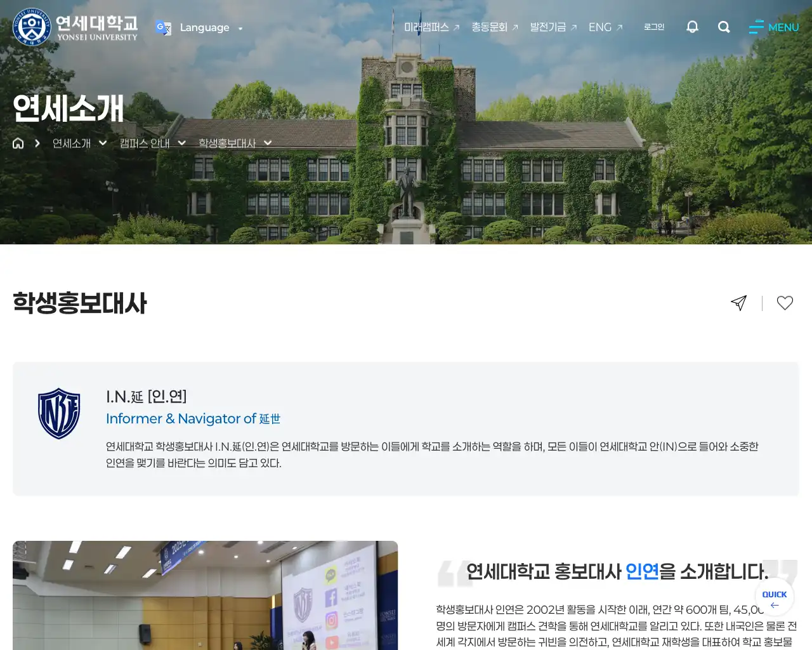
Task: Click the Informer & Navigator of 延世 text
Action: [x=193, y=419]
